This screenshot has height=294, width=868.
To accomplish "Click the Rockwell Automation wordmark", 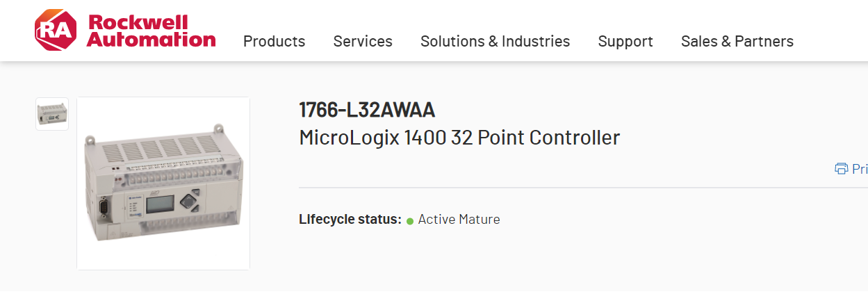I will point(152,31).
